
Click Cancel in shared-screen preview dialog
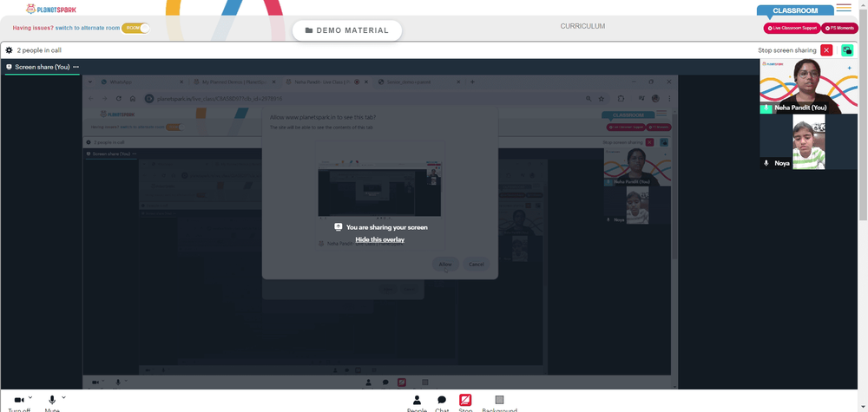(476, 265)
